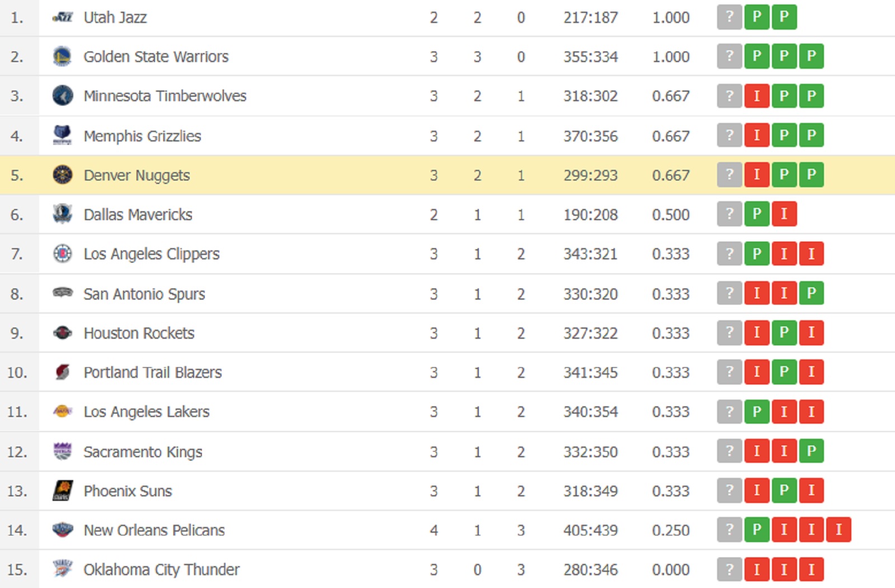Click the gray question mark in Utah Jazz row
The image size is (895, 588).
(729, 17)
